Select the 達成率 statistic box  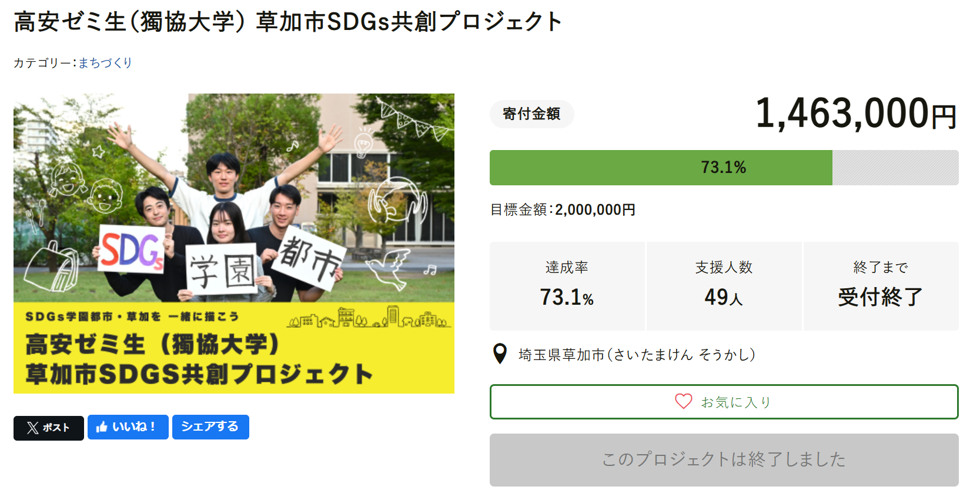click(x=567, y=286)
